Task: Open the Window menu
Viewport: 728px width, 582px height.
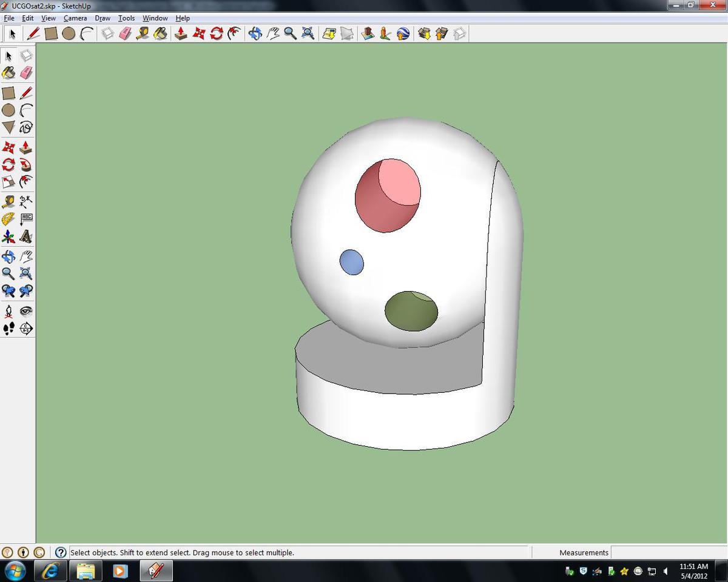Action: click(x=155, y=18)
